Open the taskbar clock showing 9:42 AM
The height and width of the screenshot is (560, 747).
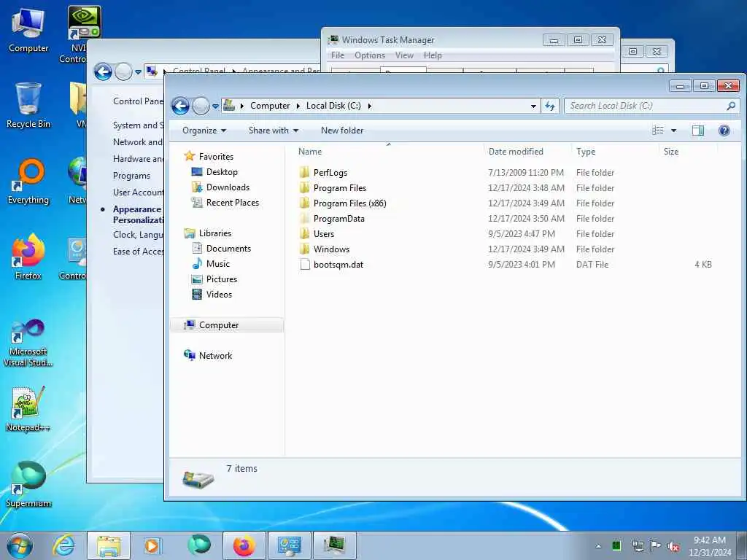(709, 546)
